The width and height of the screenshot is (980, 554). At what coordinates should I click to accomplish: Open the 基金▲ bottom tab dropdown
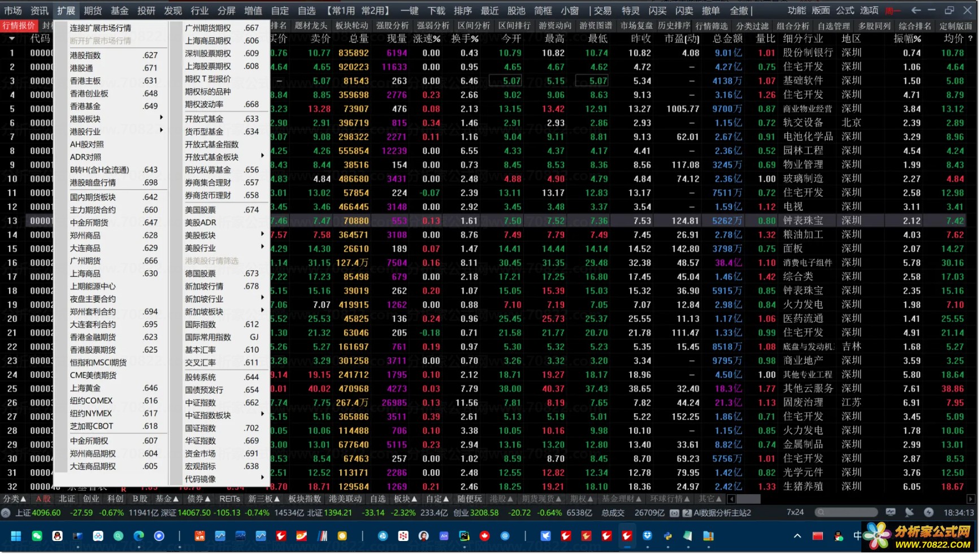click(167, 499)
